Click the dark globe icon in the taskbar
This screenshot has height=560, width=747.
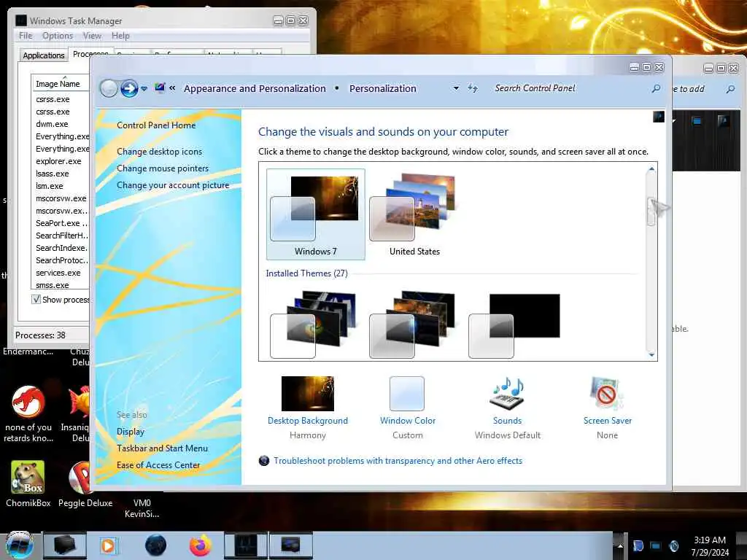click(156, 545)
